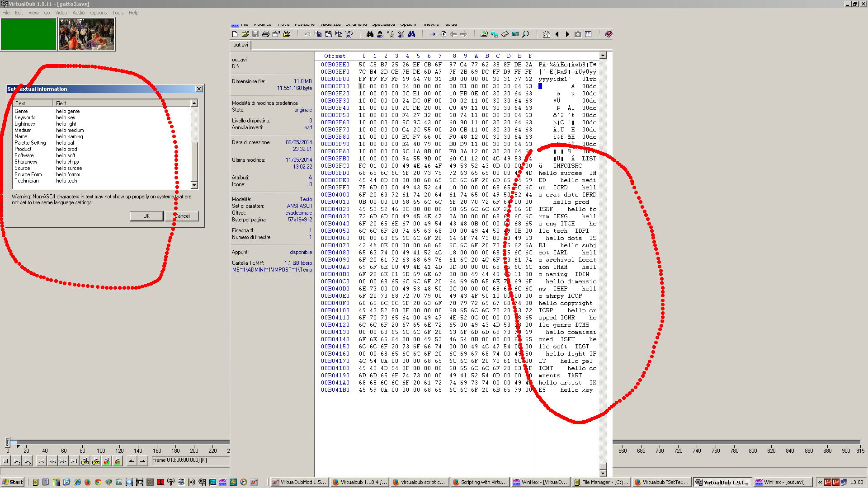Click the dialog list scroll-up arrow
Screen dimensions: 868x488
click(194, 103)
